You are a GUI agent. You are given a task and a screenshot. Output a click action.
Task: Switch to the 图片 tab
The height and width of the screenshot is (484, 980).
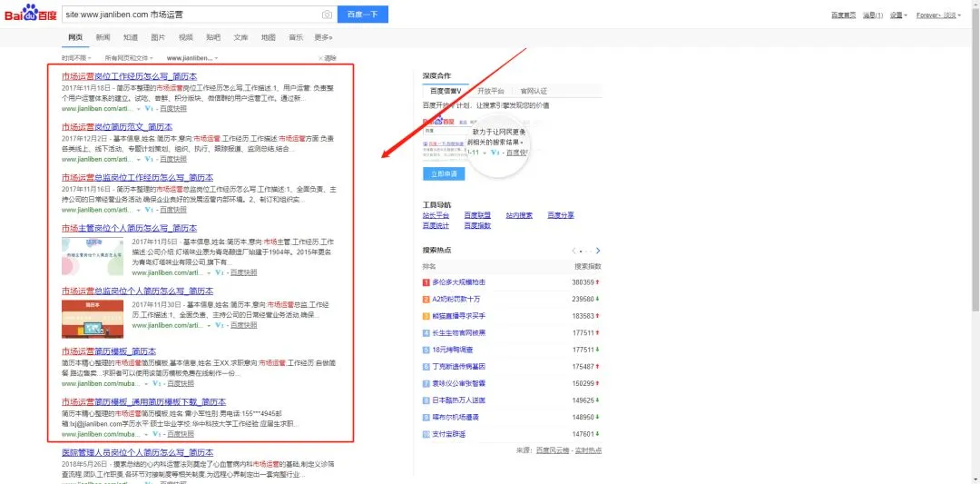coord(158,37)
